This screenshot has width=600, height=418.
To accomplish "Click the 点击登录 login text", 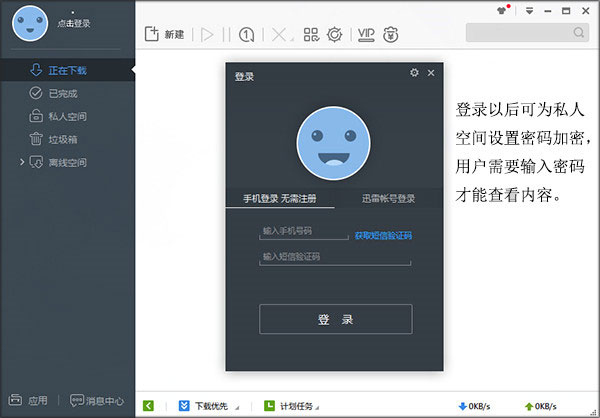I will [x=74, y=23].
